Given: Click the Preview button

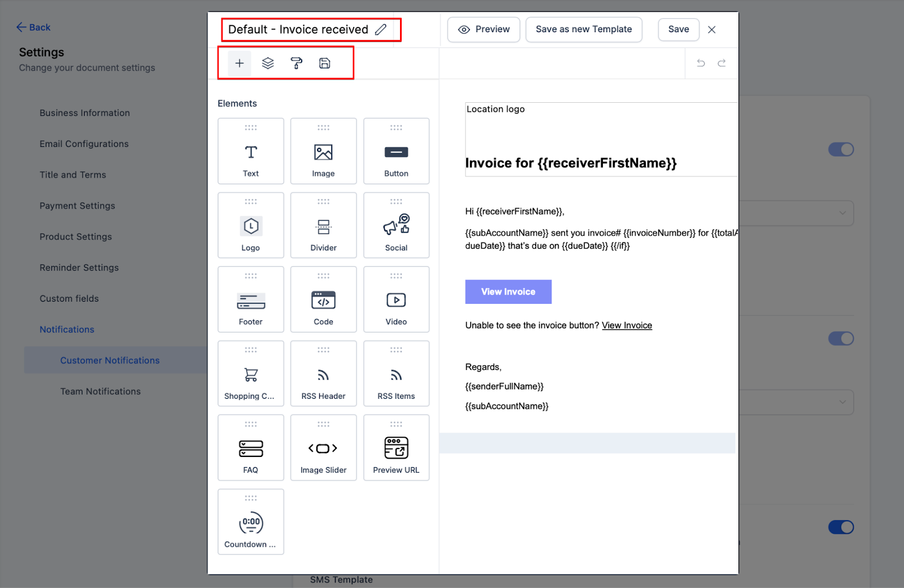Looking at the screenshot, I should pyautogui.click(x=484, y=29).
